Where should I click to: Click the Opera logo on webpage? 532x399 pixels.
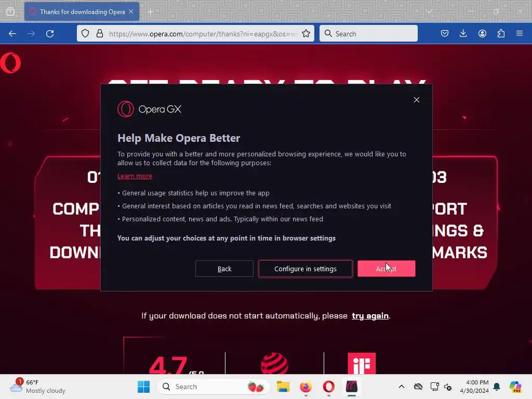10,63
